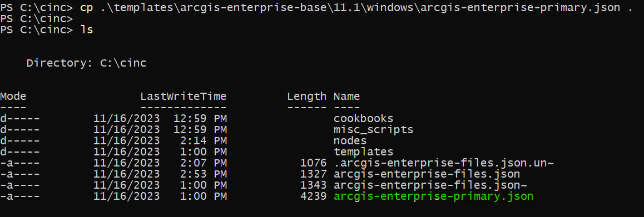
Task: Click the green arcgis-enterprise-primary.json filename
Action: point(433,196)
